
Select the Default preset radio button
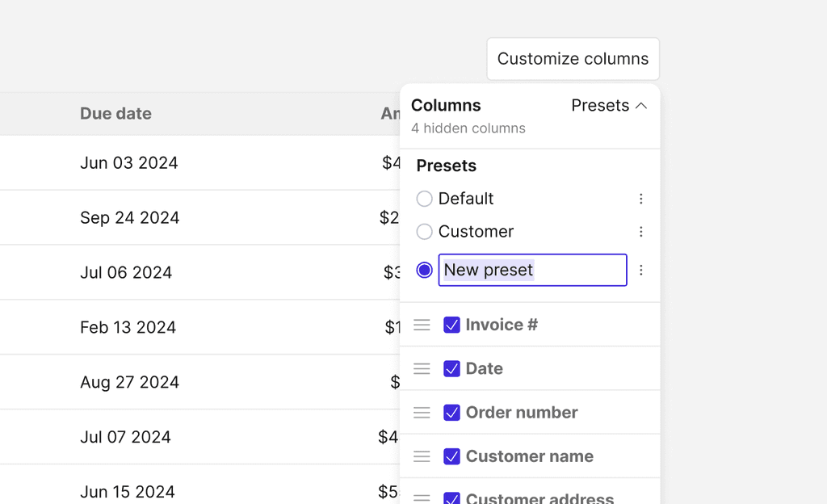point(424,199)
